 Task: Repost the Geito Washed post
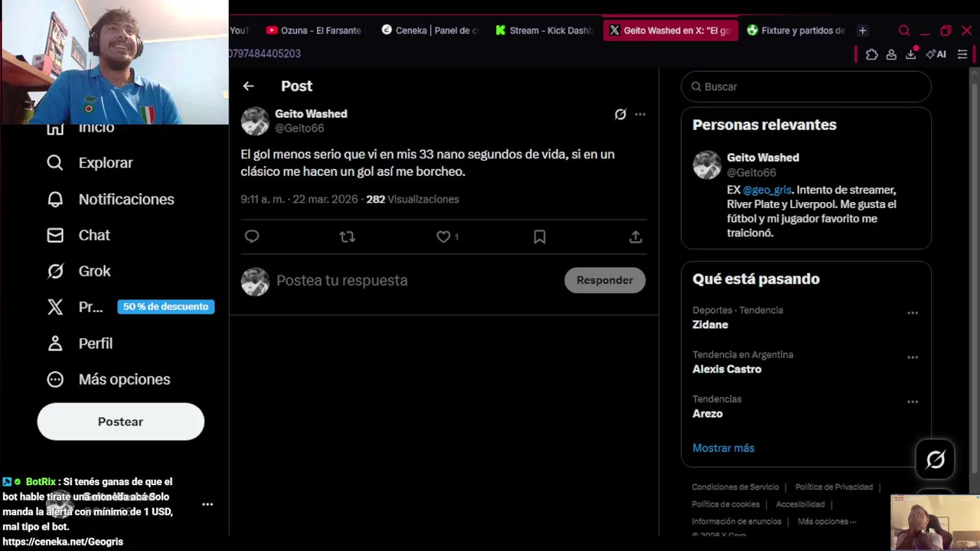click(348, 236)
